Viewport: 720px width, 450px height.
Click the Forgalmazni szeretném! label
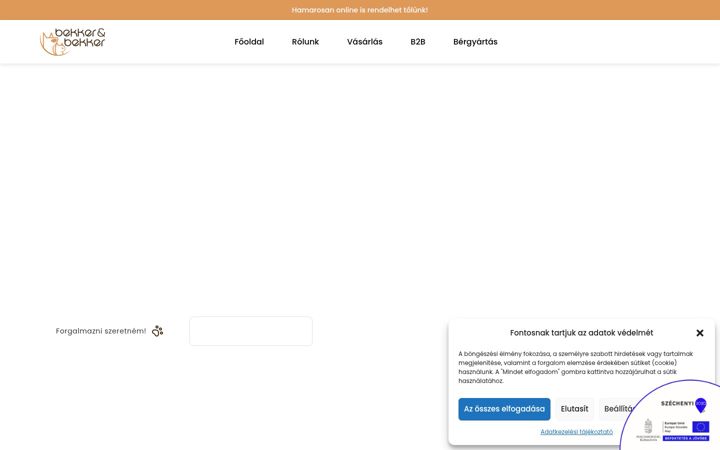point(101,331)
